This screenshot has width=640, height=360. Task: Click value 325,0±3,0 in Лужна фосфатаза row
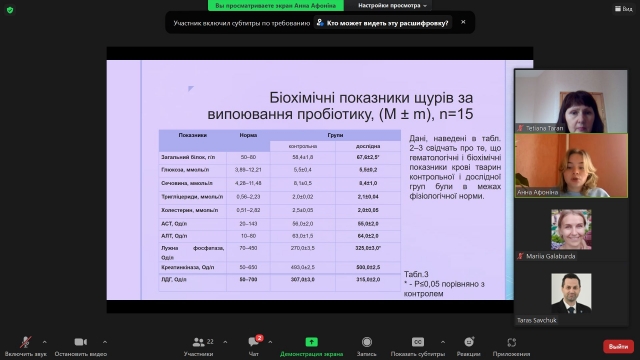tap(368, 248)
